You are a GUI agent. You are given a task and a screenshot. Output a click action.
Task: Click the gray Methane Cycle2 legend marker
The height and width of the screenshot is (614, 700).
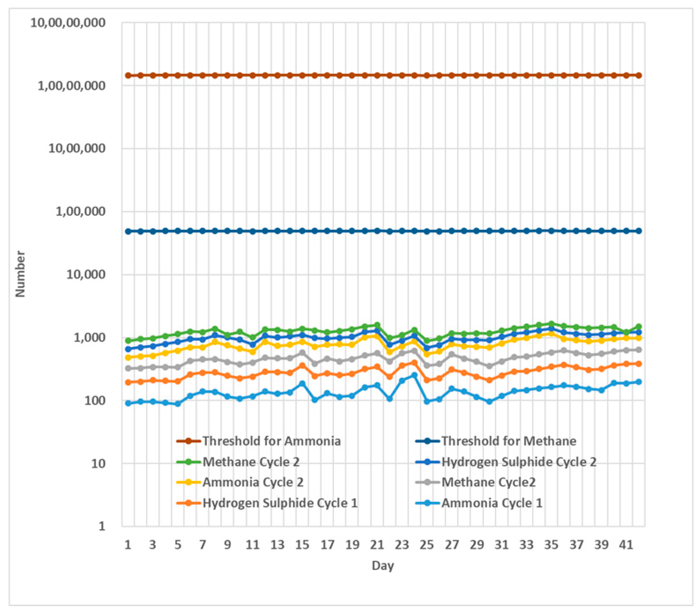click(x=427, y=482)
